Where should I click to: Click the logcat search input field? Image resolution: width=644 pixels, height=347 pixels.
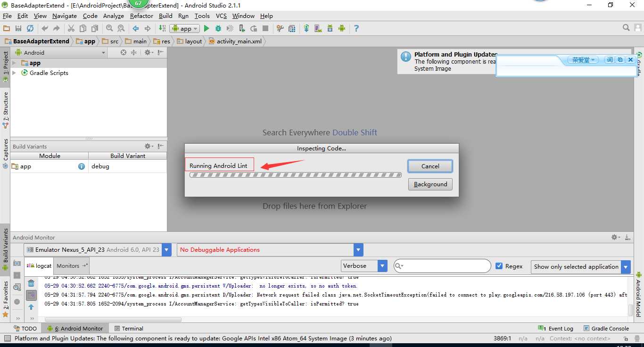(442, 266)
